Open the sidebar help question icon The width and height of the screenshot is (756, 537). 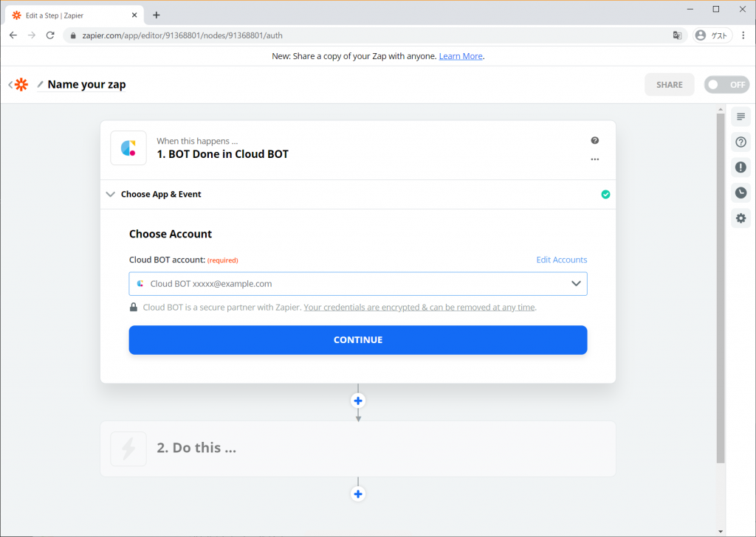tap(740, 142)
